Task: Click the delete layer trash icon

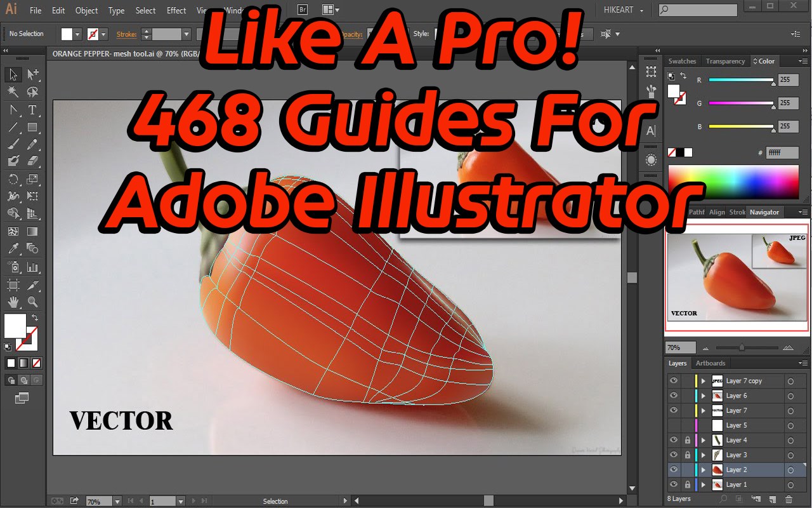Action: [789, 499]
